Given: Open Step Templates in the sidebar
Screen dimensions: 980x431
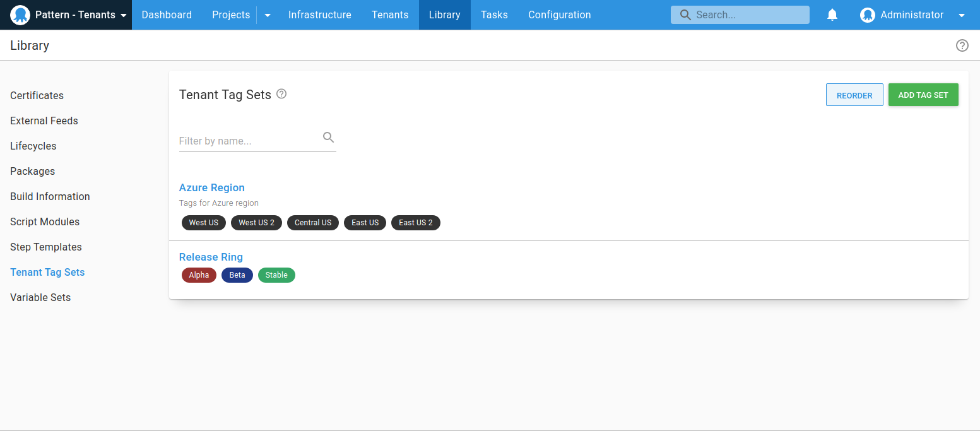Looking at the screenshot, I should click(x=46, y=247).
